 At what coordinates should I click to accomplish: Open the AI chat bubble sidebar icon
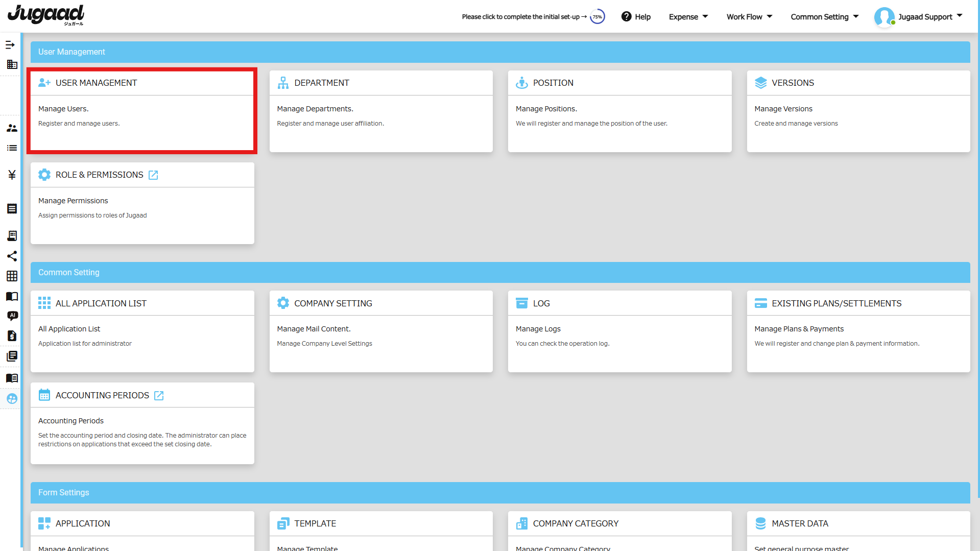[12, 316]
